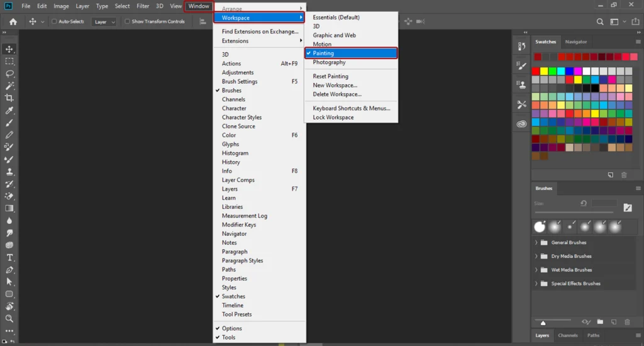Select the Move tool in toolbar

tap(9, 49)
